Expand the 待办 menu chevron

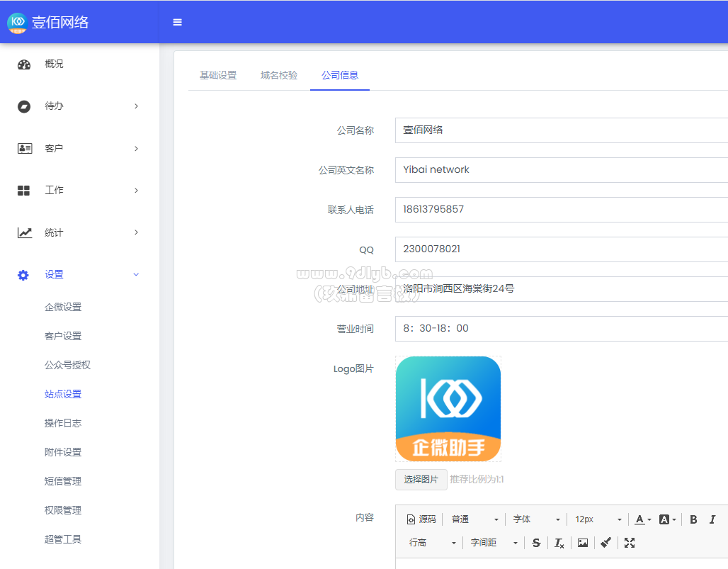(136, 106)
